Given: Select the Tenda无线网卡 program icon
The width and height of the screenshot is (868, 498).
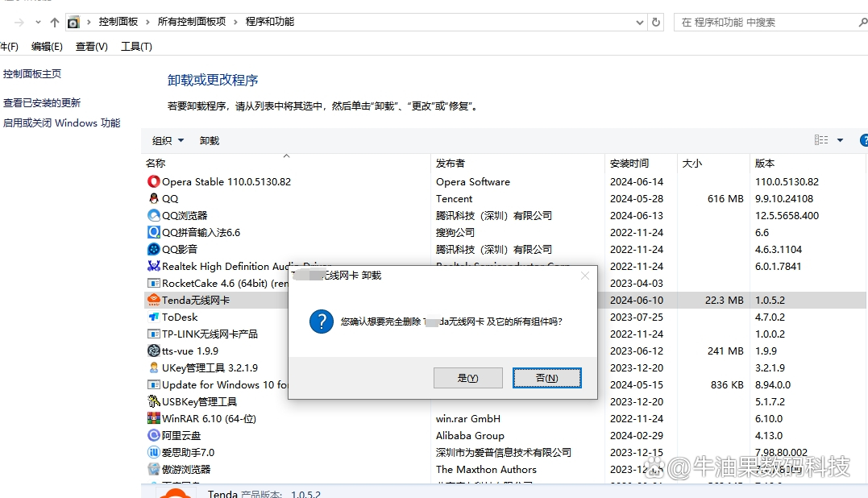Looking at the screenshot, I should click(153, 300).
